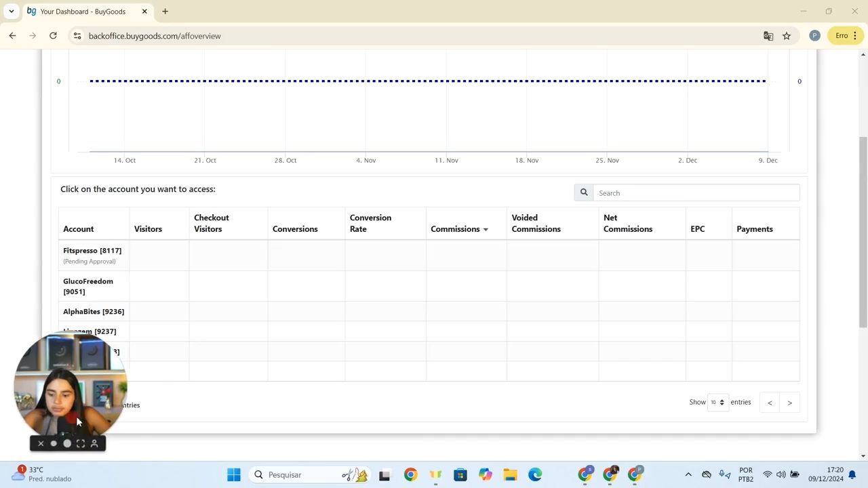Open the Windows Start menu
This screenshot has width=868, height=488.
click(234, 474)
